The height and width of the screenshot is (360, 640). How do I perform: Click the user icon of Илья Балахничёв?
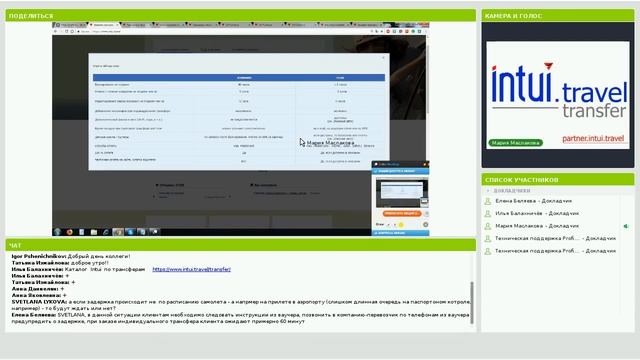click(487, 213)
